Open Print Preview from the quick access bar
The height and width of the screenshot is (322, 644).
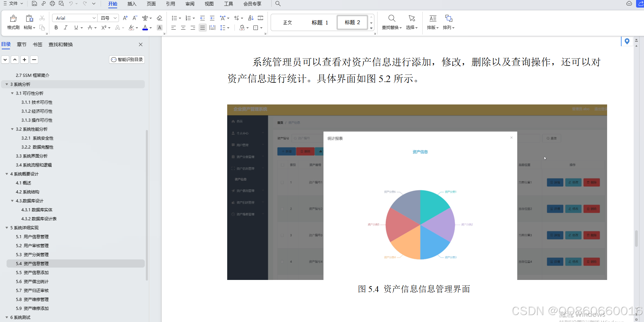point(61,4)
